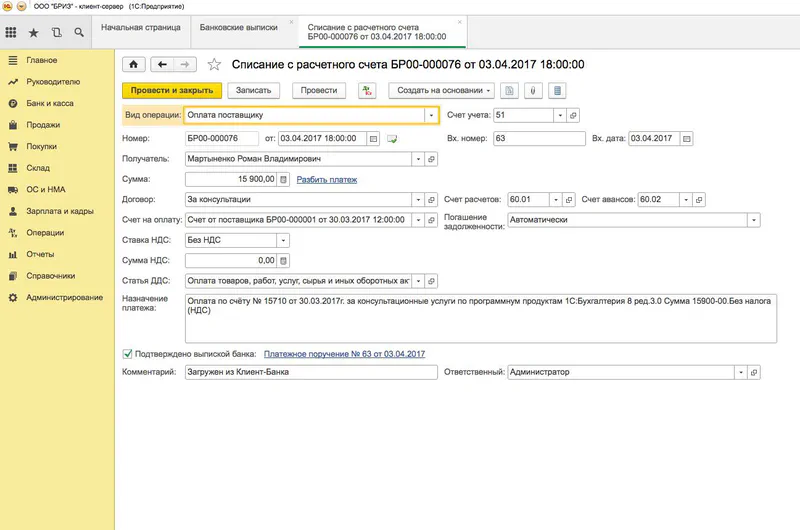The image size is (800, 530).
Task: Click the paperclip attached files icon
Action: click(534, 90)
